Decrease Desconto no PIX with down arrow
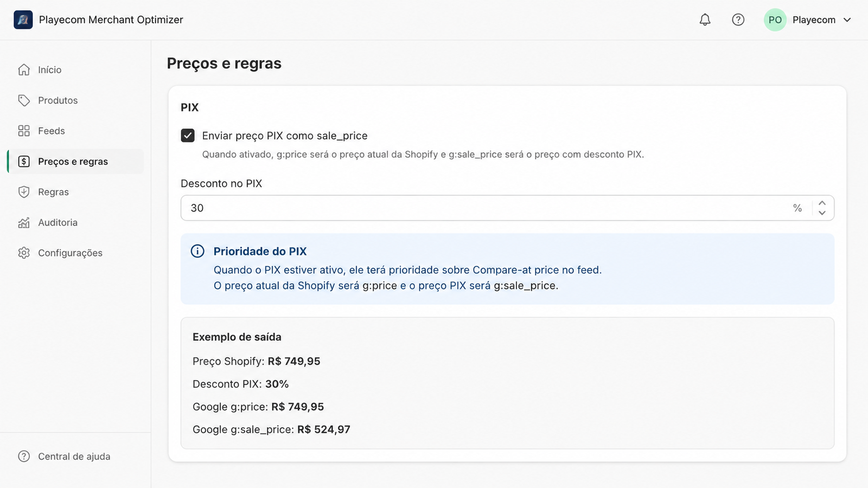Screen dimensions: 868x488 822,213
